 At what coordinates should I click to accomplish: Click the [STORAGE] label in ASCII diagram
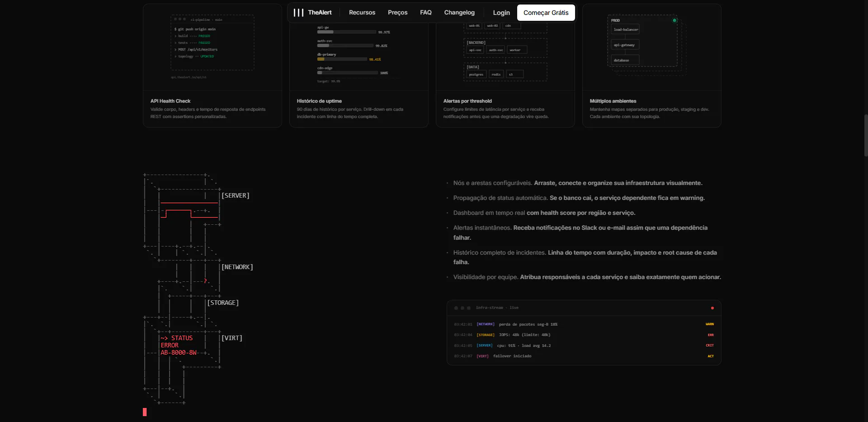point(223,303)
